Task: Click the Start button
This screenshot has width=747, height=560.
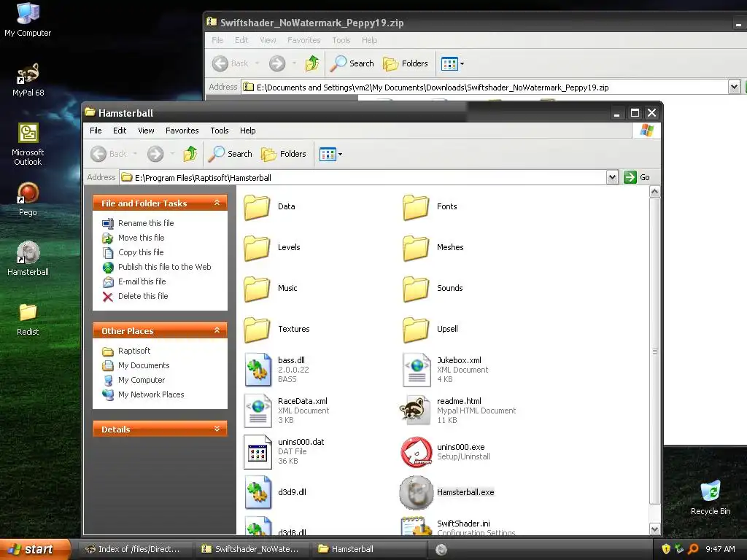Action: pos(35,549)
